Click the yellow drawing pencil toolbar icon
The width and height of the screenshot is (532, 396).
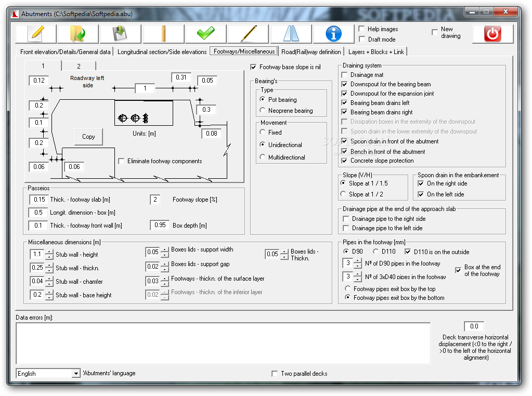[x=249, y=34]
